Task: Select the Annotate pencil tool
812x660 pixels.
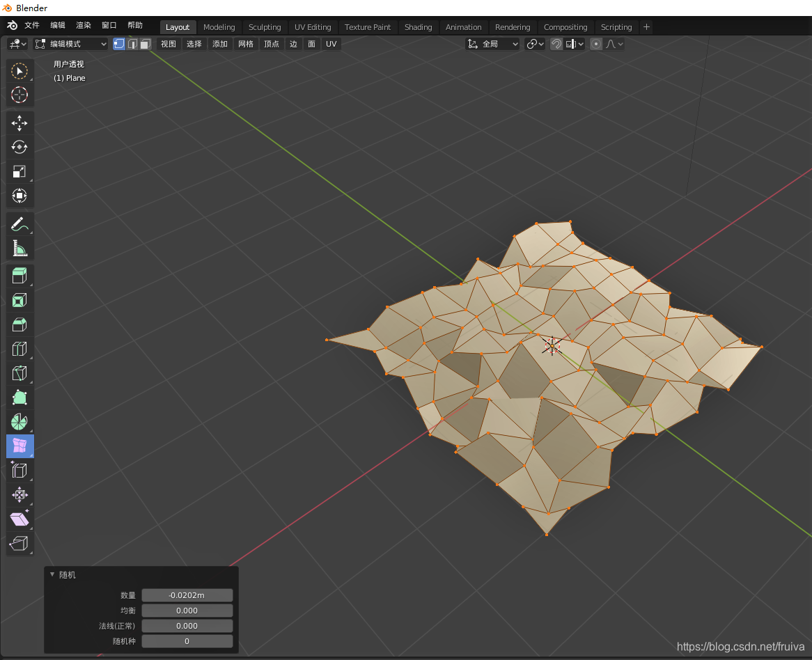Action: click(x=19, y=224)
